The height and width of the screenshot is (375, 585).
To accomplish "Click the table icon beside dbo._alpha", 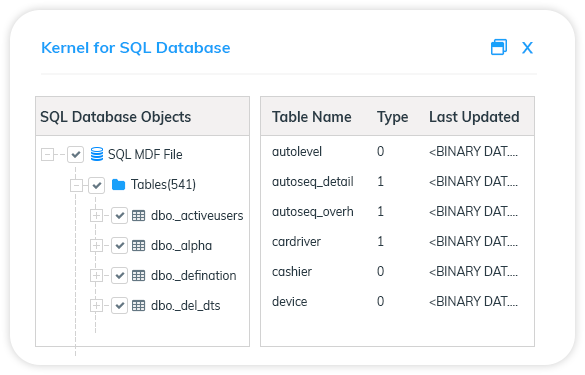I will (139, 246).
